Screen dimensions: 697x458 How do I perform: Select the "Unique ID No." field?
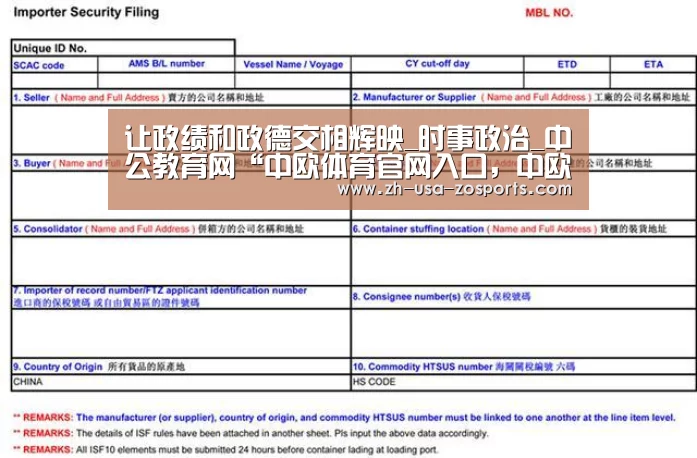[x=123, y=48]
